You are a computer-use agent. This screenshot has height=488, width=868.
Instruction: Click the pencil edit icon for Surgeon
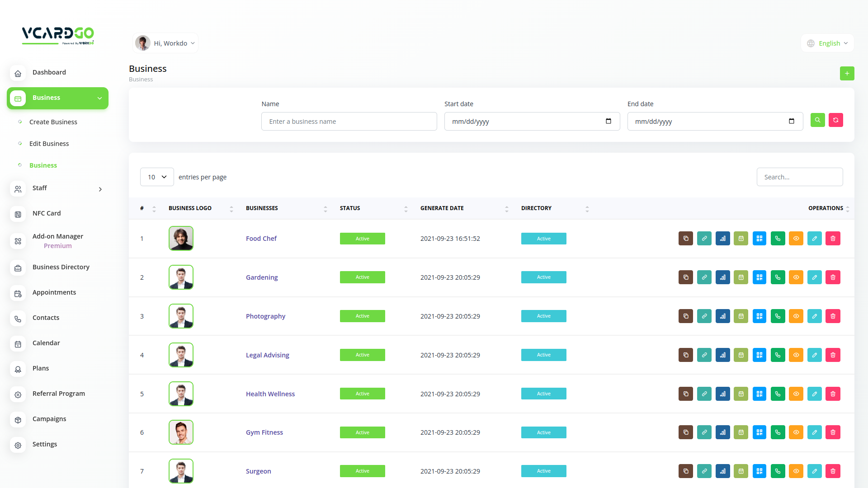point(814,471)
